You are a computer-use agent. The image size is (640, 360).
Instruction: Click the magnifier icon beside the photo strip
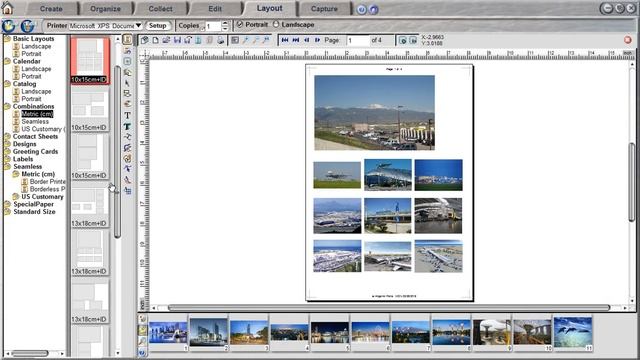(142, 341)
